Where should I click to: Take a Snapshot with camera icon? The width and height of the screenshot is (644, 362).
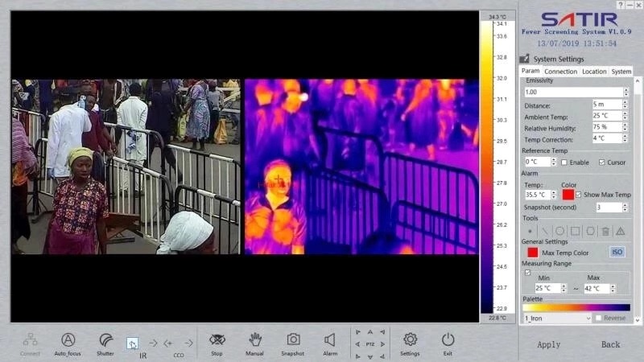293,340
